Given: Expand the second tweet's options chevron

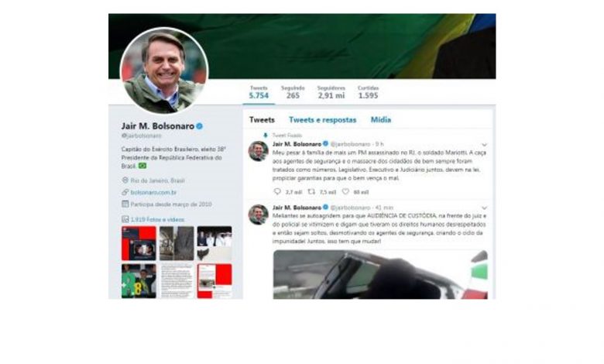Looking at the screenshot, I should 484,208.
